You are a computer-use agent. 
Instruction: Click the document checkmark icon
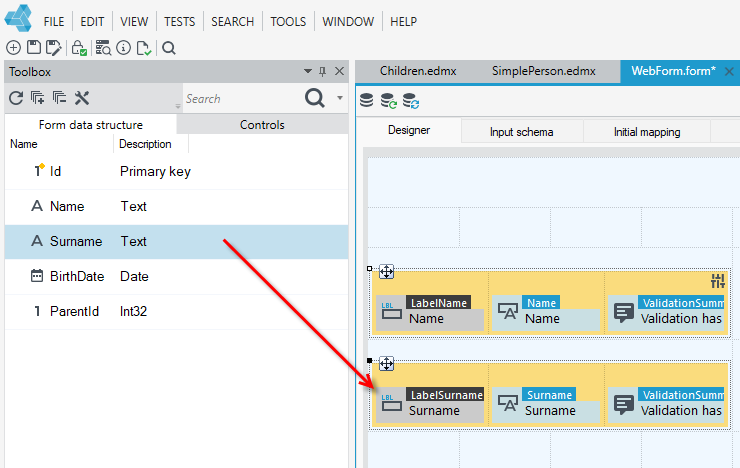point(143,48)
